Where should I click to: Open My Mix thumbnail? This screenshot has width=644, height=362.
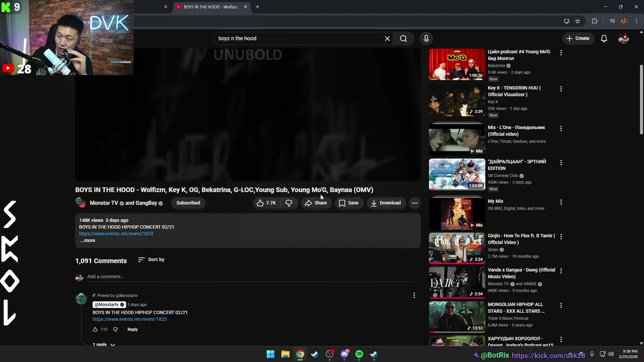pyautogui.click(x=457, y=214)
